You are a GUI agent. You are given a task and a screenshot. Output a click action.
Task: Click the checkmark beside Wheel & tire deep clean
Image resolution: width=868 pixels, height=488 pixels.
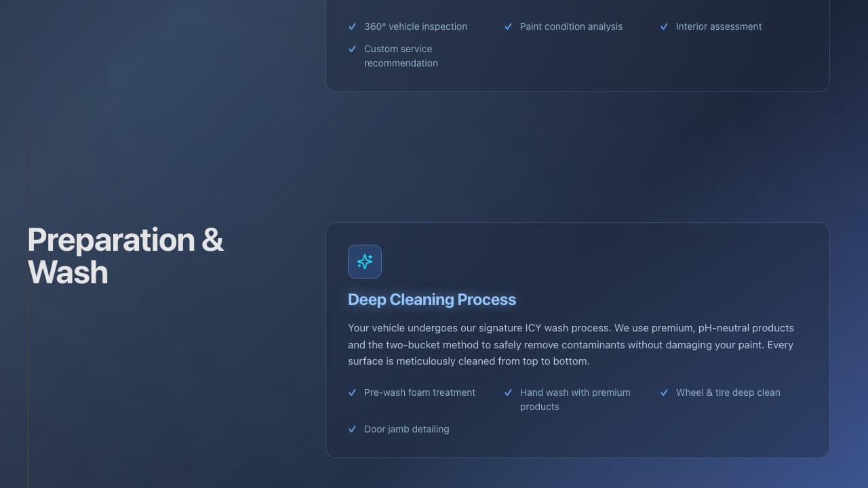point(664,392)
